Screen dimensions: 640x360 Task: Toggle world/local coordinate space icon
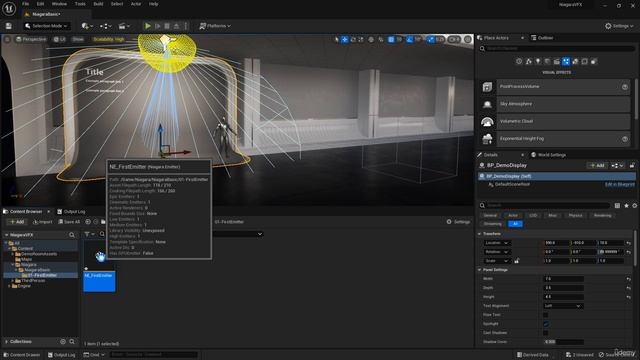371,39
